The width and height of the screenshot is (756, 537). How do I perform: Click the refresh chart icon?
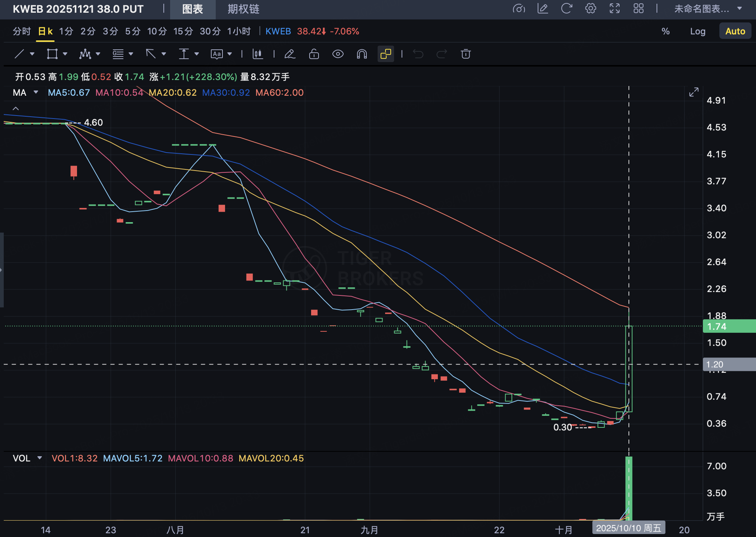(x=566, y=9)
